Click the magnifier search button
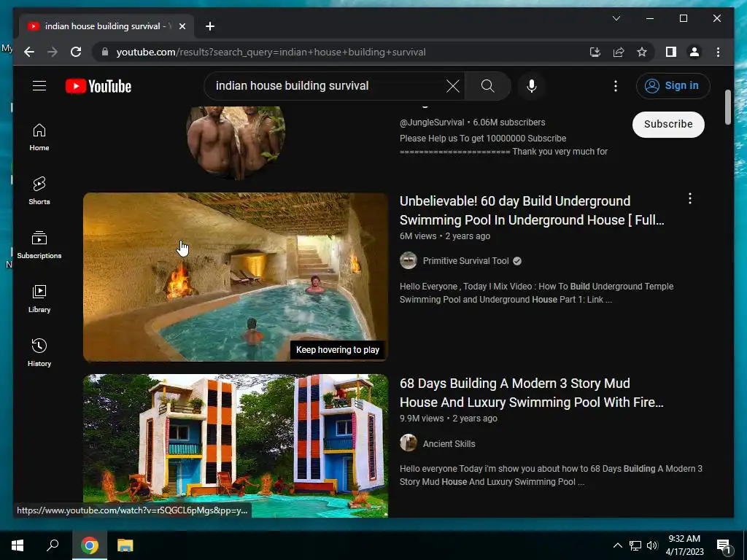747x560 pixels. tap(487, 86)
